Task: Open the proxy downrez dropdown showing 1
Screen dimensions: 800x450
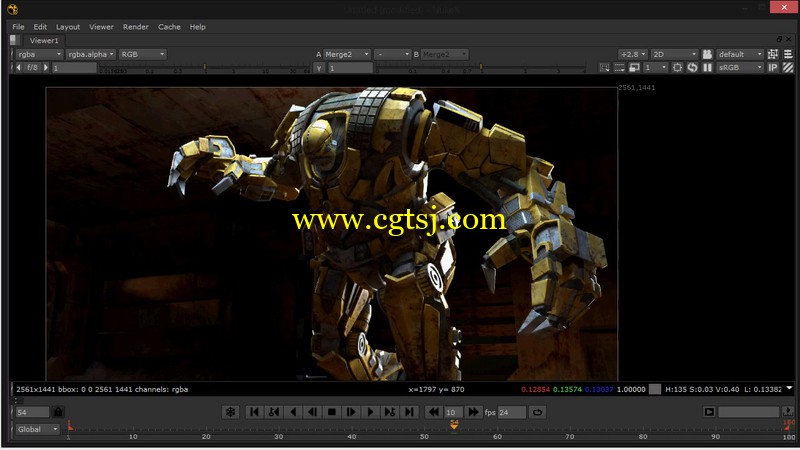Action: (655, 67)
